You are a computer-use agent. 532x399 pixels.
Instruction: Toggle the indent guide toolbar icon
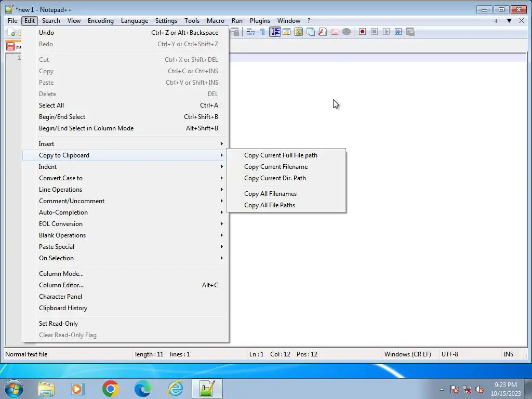pos(275,32)
